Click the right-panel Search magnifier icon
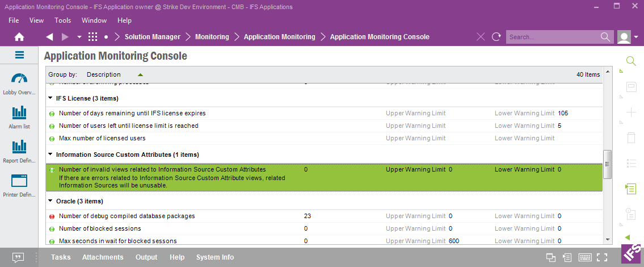Image resolution: width=644 pixels, height=267 pixels. pos(631,61)
